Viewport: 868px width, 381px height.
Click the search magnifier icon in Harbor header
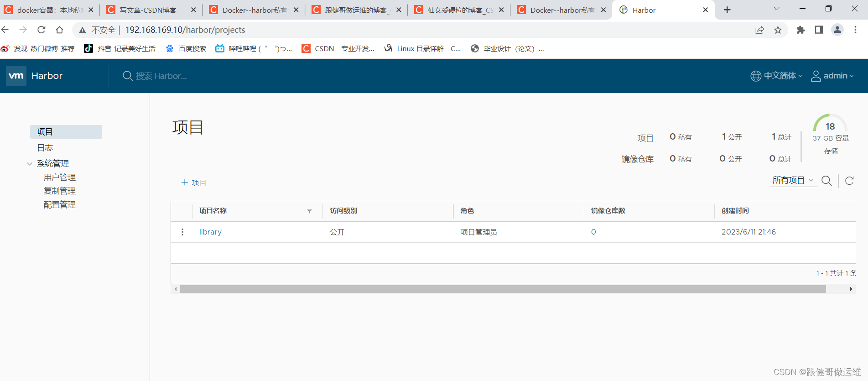point(128,76)
